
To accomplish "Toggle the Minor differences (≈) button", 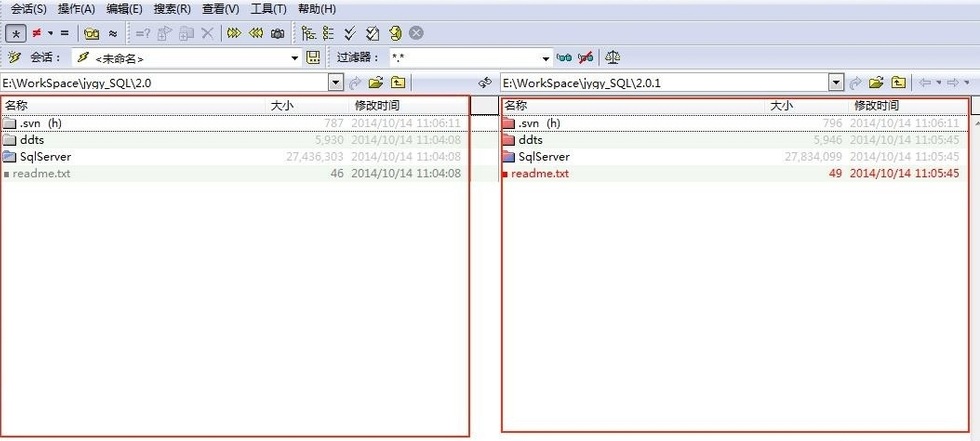I will 112,33.
